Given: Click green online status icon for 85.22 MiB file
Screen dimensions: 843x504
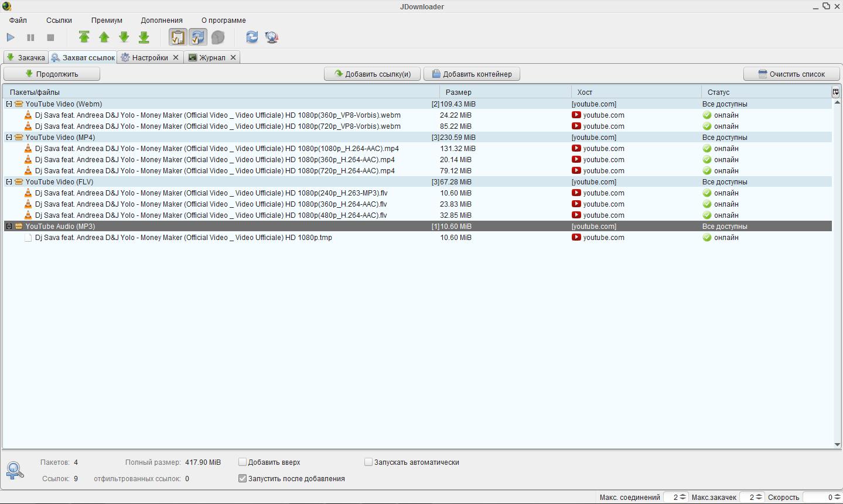Looking at the screenshot, I should click(707, 126).
